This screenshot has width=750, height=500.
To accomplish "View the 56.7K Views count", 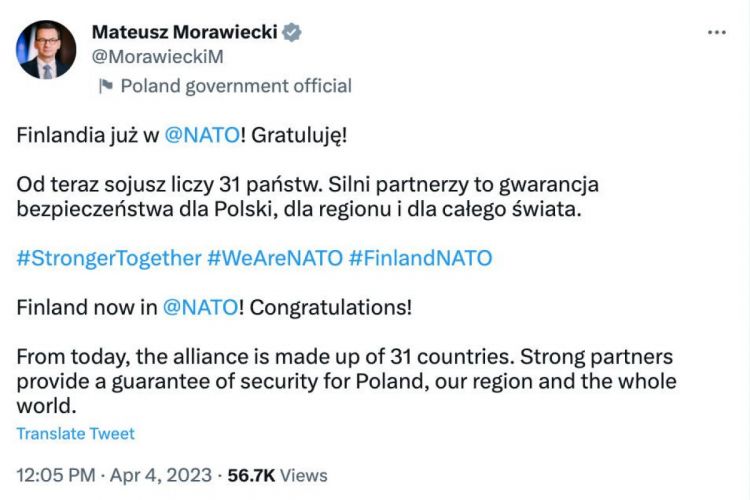I will pos(278,475).
